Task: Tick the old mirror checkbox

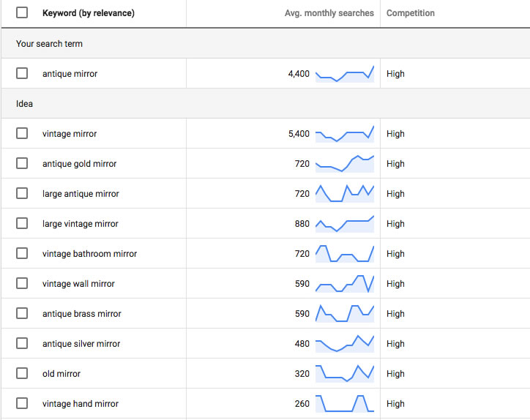Action: pyautogui.click(x=22, y=373)
